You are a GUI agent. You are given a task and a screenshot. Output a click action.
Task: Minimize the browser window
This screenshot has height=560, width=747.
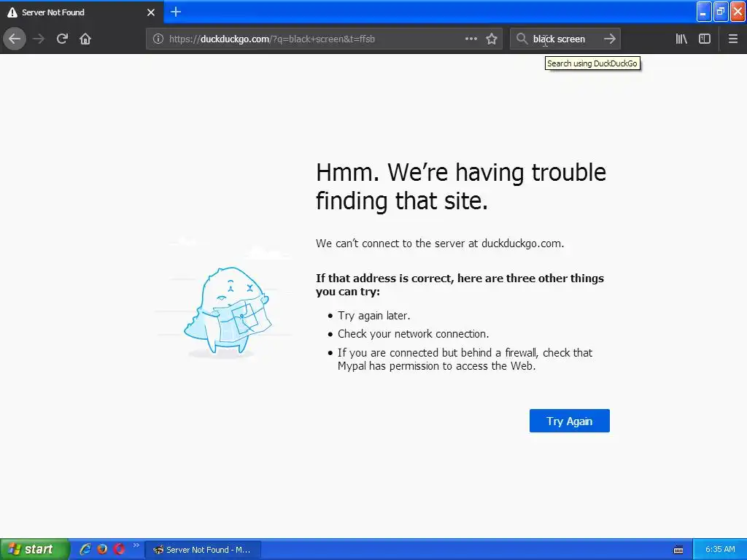(704, 12)
